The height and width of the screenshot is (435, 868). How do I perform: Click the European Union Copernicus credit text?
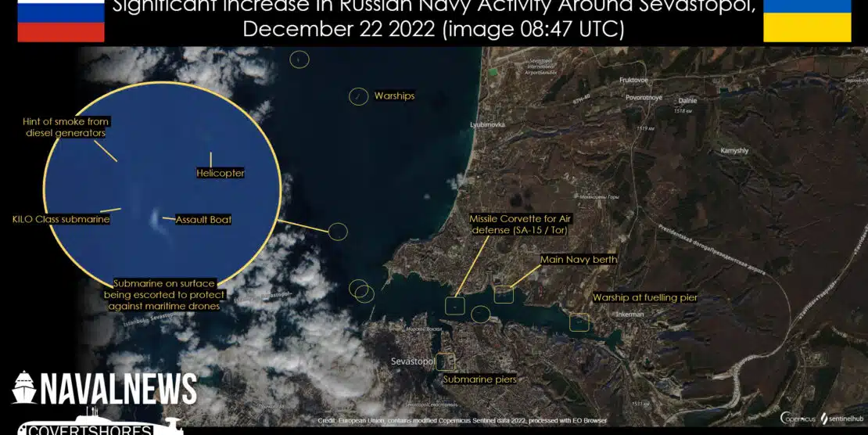click(x=461, y=421)
